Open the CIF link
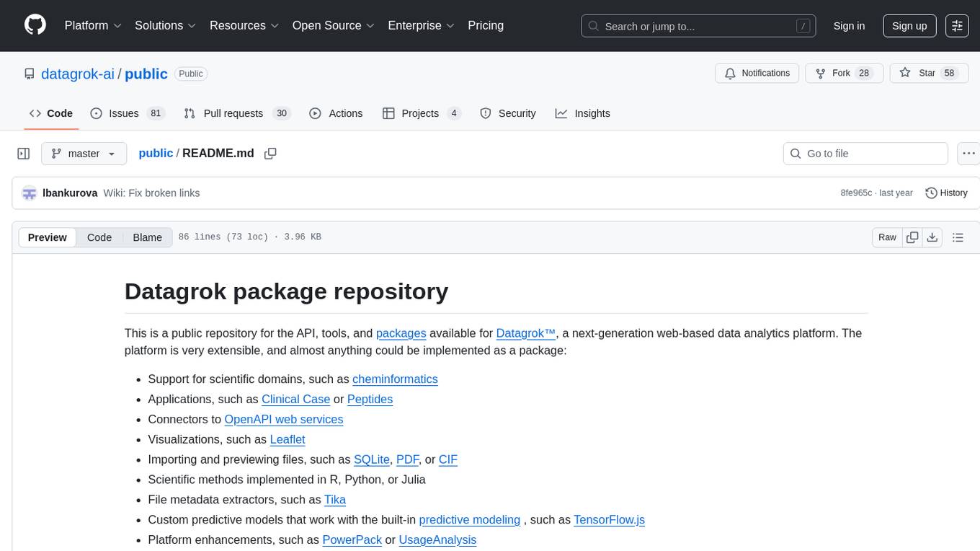 pyautogui.click(x=448, y=459)
